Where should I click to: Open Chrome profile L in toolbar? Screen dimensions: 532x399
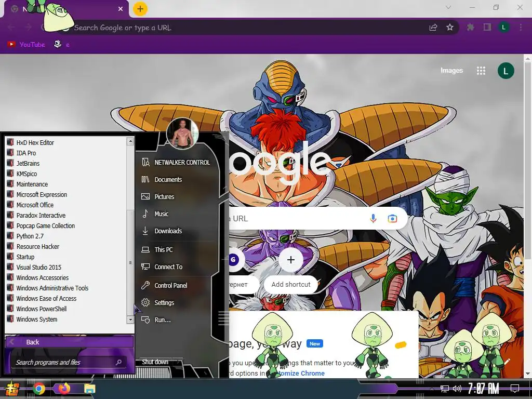(504, 28)
